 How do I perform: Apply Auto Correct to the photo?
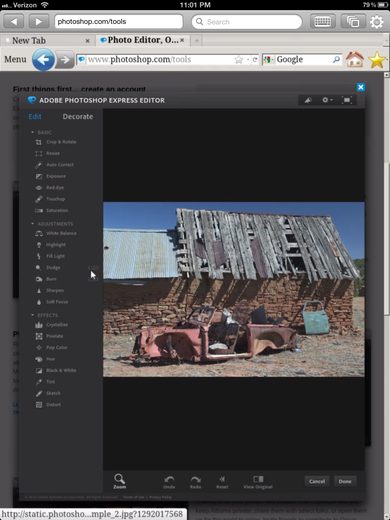tap(55, 165)
